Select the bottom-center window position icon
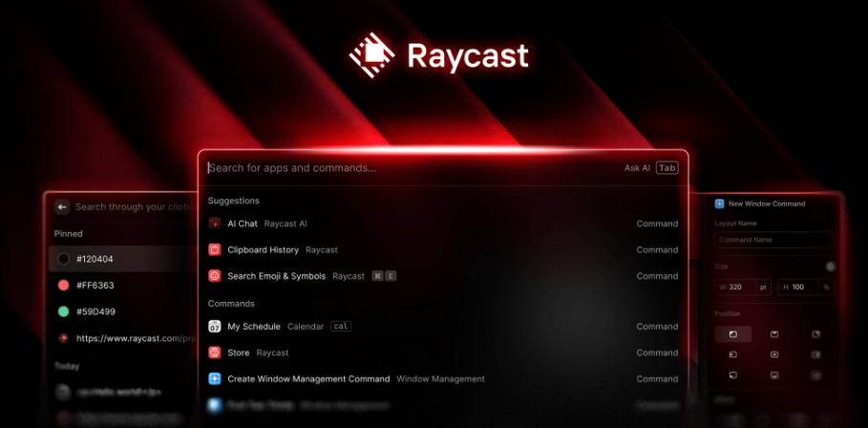Image resolution: width=868 pixels, height=428 pixels. click(x=774, y=374)
